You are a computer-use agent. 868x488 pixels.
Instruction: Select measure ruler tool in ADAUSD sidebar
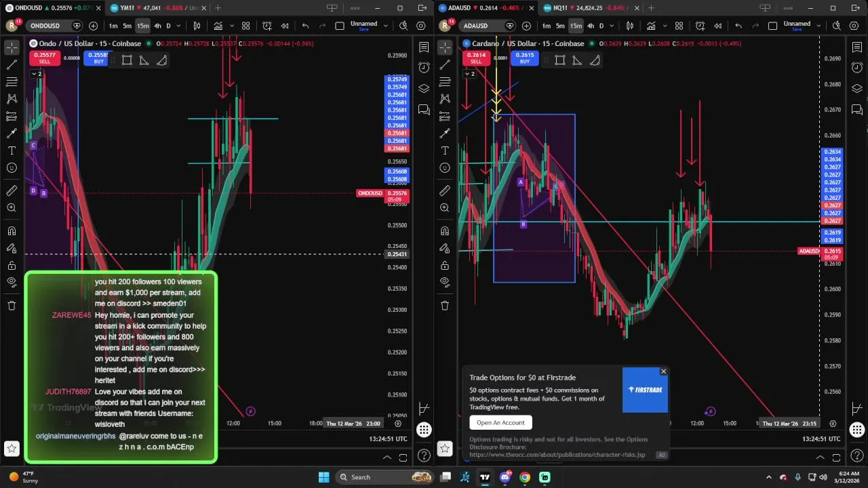[x=445, y=191]
